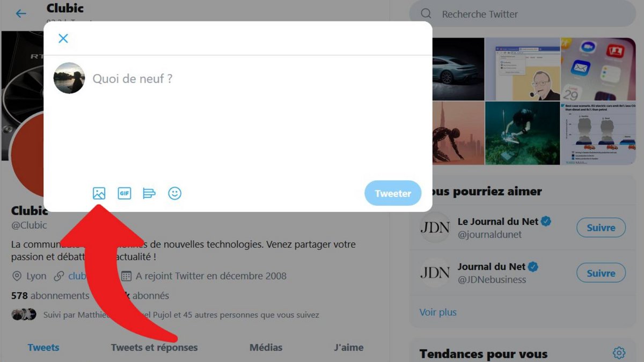Click the verified badge above @JDNebusiness
The width and height of the screenshot is (644, 362).
533,267
